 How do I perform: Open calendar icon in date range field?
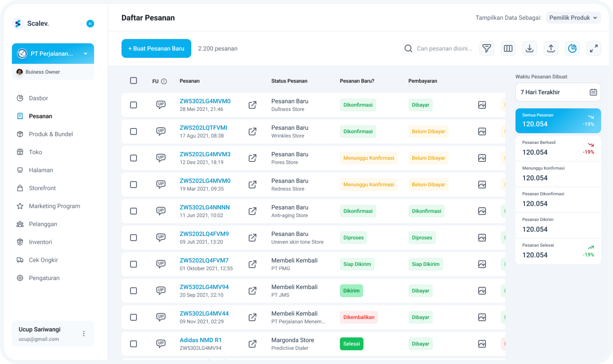point(593,92)
